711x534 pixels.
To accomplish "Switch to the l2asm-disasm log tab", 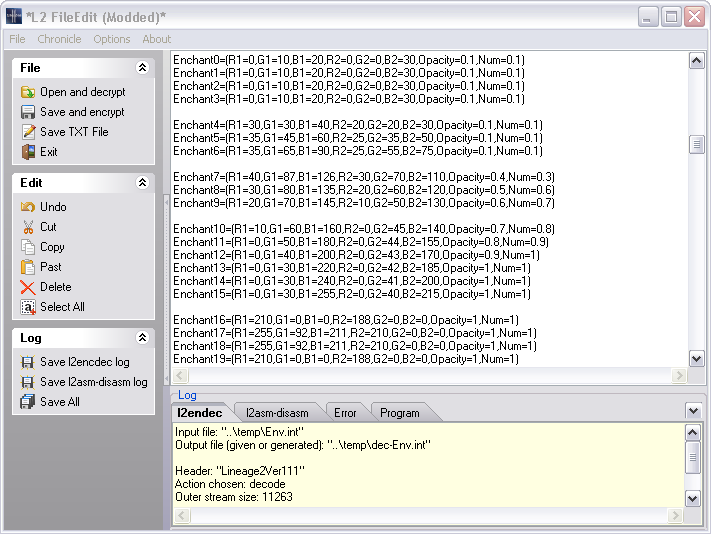I will point(277,412).
